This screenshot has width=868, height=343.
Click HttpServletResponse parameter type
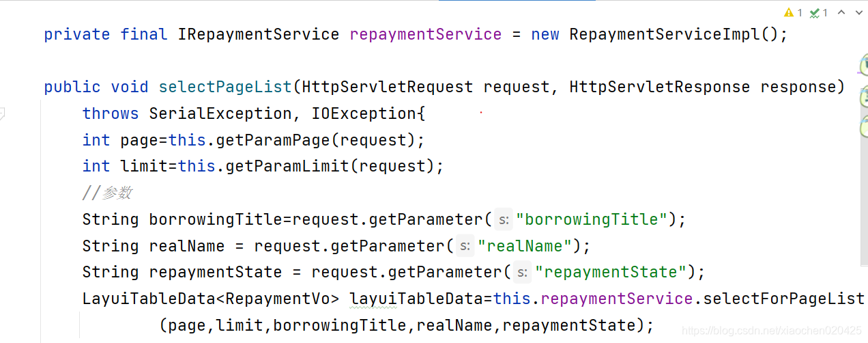tap(659, 87)
